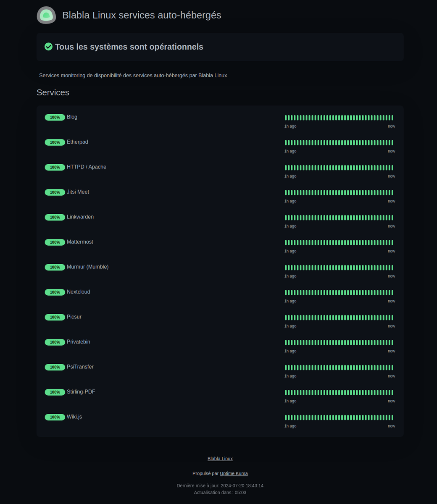Click the Blog heartbeat bar
The width and height of the screenshot is (437, 504).
click(x=339, y=118)
